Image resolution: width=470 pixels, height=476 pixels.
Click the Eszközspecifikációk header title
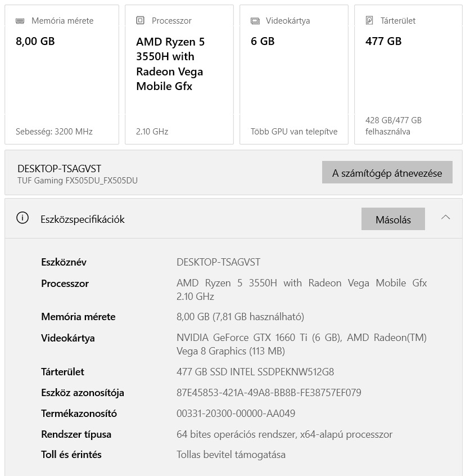pyautogui.click(x=83, y=219)
